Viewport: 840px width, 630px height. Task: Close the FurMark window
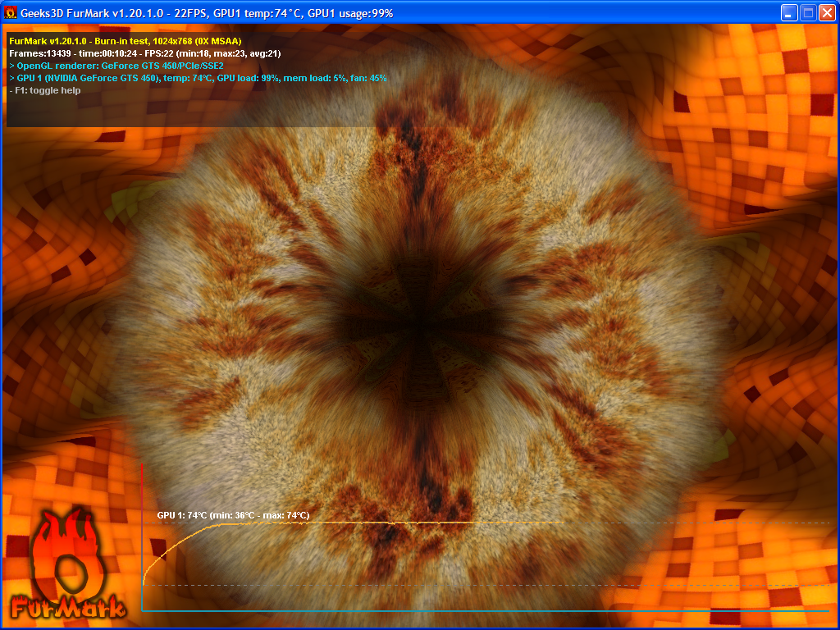(x=827, y=13)
